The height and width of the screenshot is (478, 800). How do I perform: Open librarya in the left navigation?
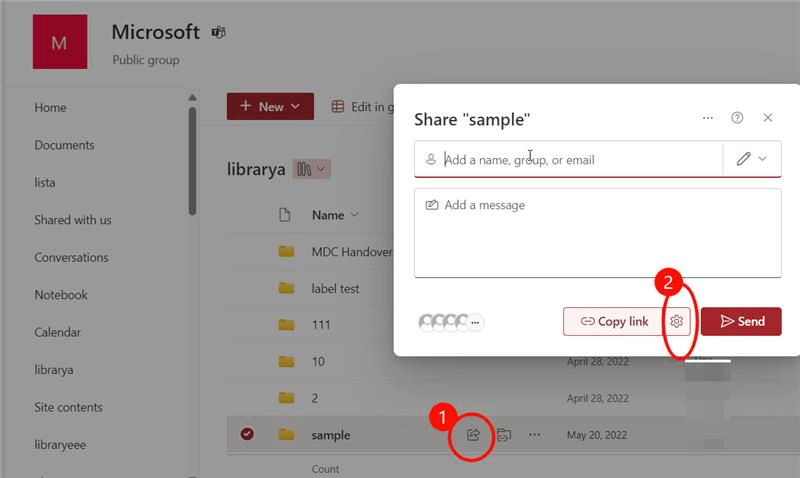click(54, 370)
